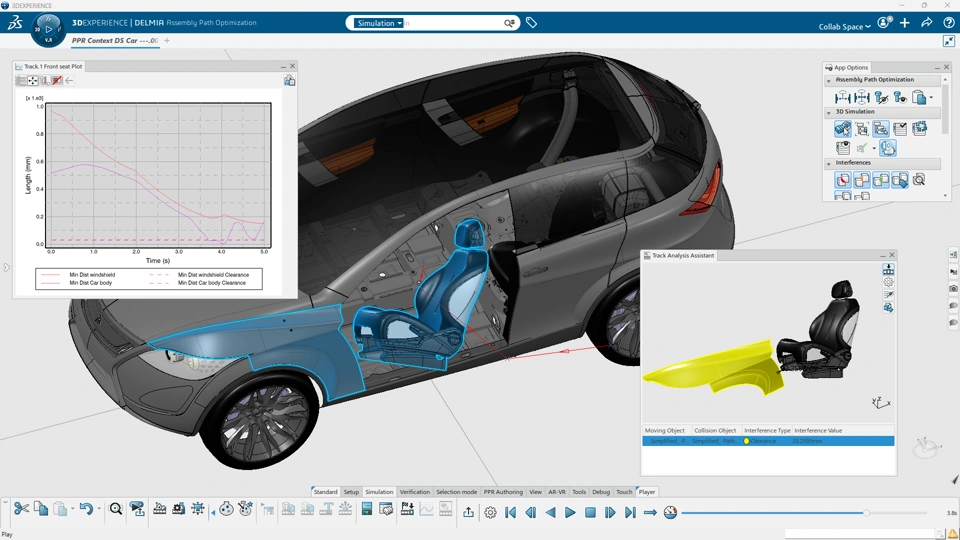
Task: Add a new tab with the plus button
Action: [x=167, y=40]
